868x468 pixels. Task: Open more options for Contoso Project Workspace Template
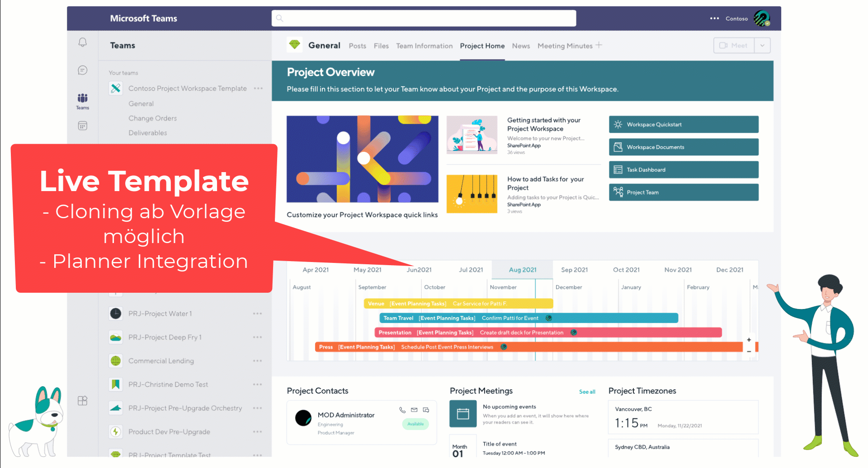pyautogui.click(x=258, y=89)
